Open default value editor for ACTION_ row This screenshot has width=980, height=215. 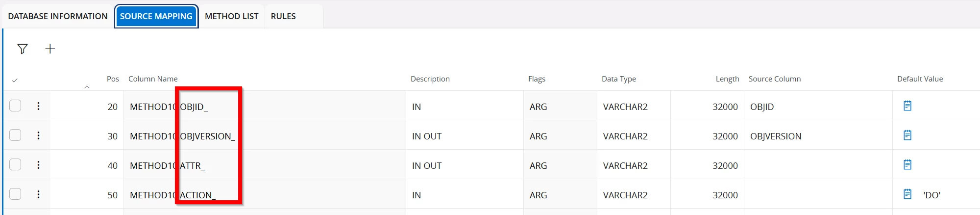907,194
